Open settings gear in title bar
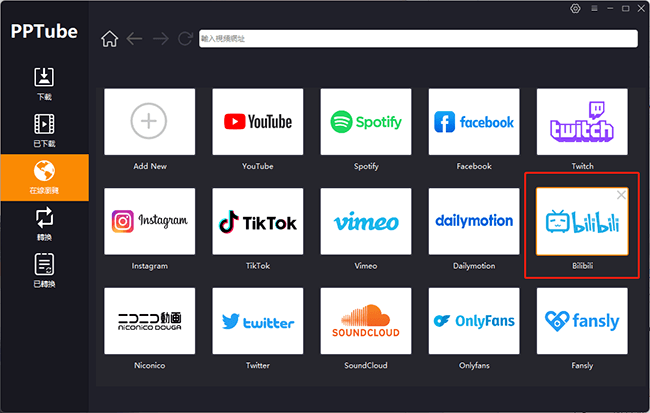Viewport: 650px width, 413px height. click(x=574, y=8)
